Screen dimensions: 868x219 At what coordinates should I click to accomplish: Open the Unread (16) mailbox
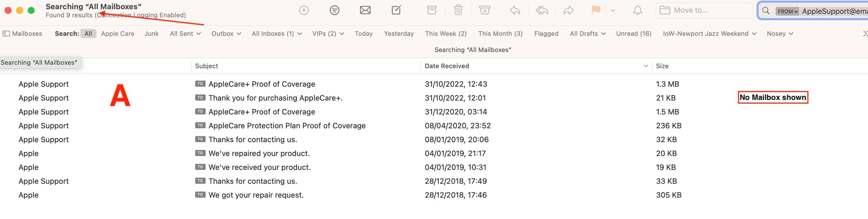(x=634, y=34)
